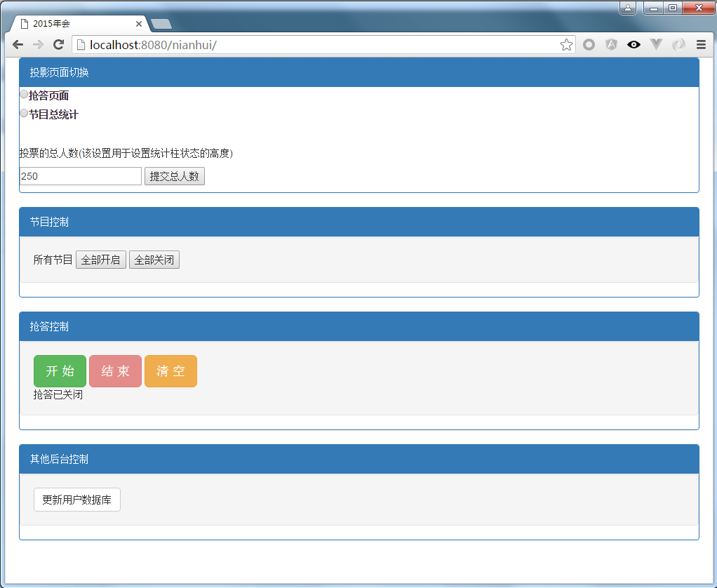Click the 投影页面切换 panel header
This screenshot has height=588, width=717.
pos(359,72)
